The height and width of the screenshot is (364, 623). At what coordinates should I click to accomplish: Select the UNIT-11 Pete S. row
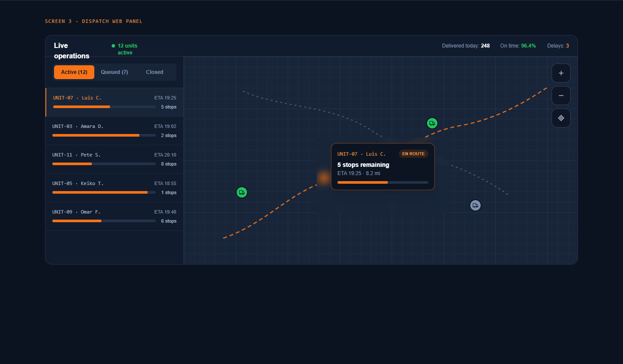(115, 160)
